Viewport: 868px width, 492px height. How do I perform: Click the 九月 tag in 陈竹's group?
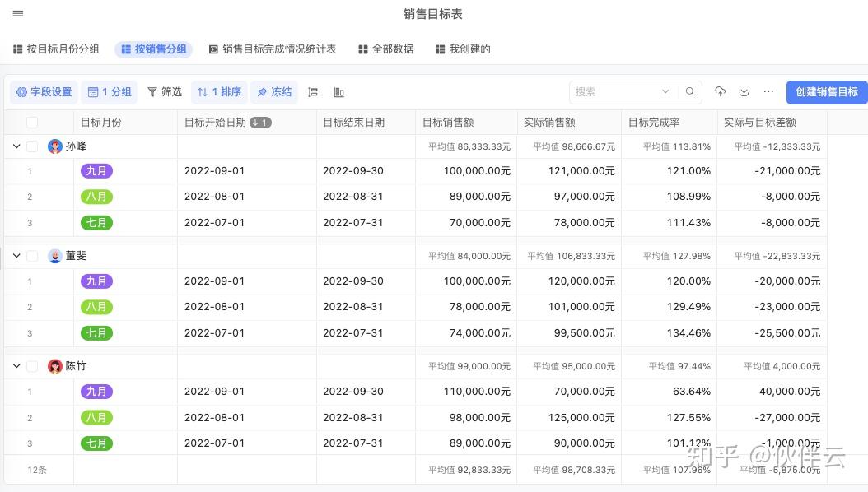(x=97, y=392)
